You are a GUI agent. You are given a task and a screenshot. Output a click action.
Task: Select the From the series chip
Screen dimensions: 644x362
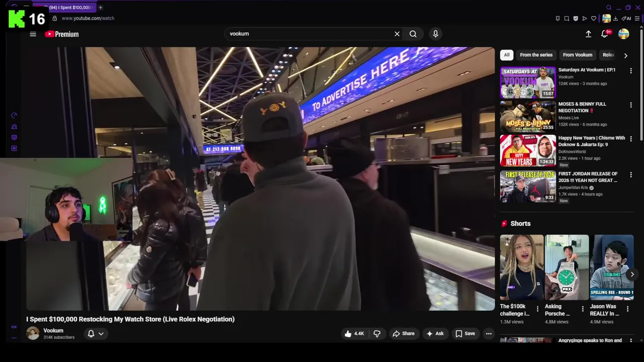536,55
